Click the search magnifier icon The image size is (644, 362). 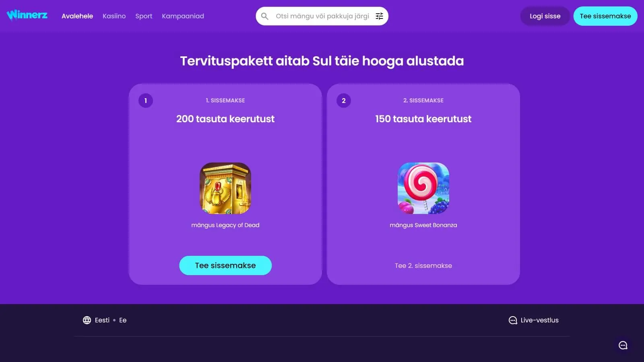264,16
